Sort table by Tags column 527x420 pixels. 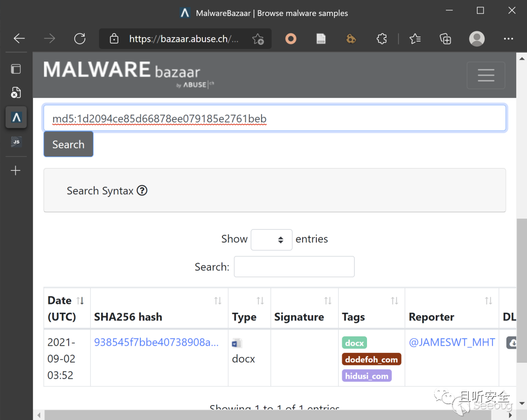click(x=394, y=301)
